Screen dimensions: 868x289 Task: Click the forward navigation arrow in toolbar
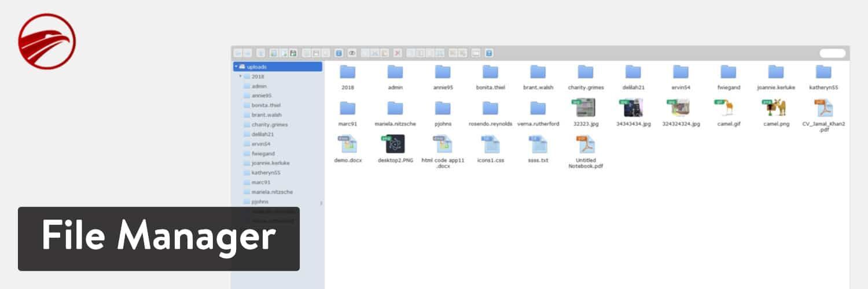[x=247, y=53]
